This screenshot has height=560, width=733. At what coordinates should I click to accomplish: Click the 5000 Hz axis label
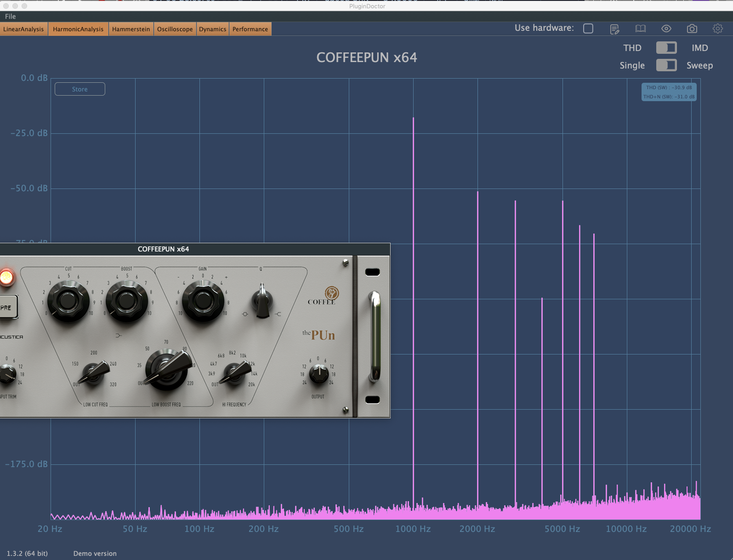(562, 529)
